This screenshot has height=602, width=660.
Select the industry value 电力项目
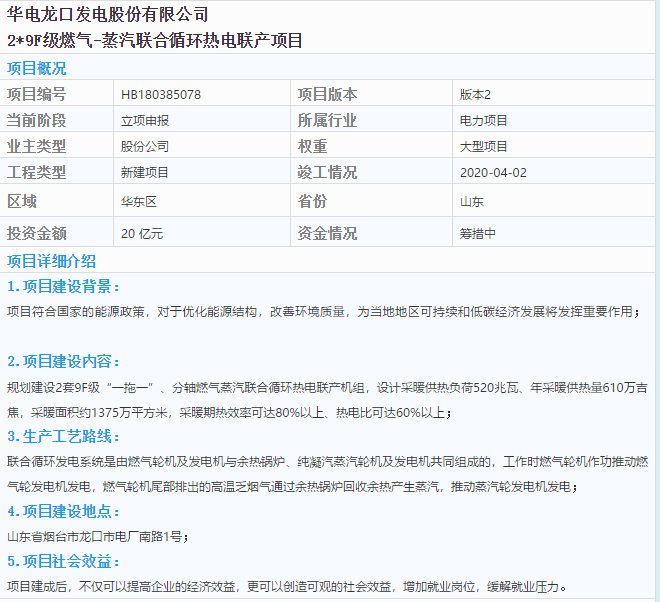(x=484, y=121)
